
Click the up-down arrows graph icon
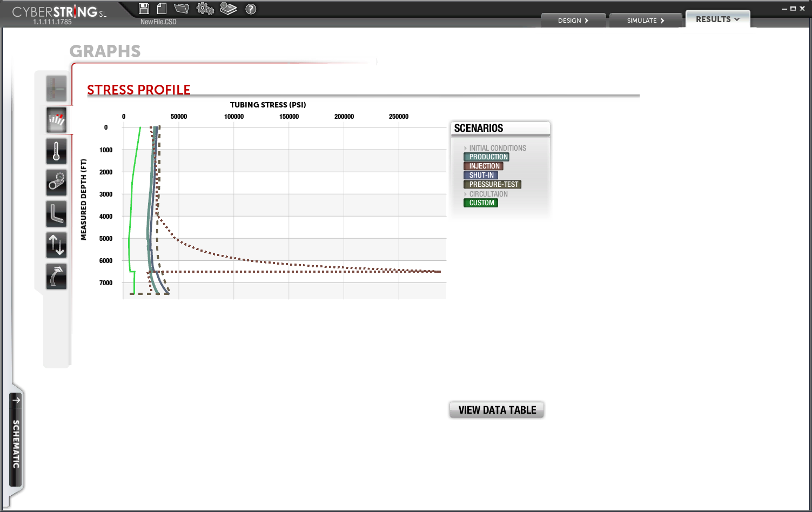pyautogui.click(x=56, y=245)
